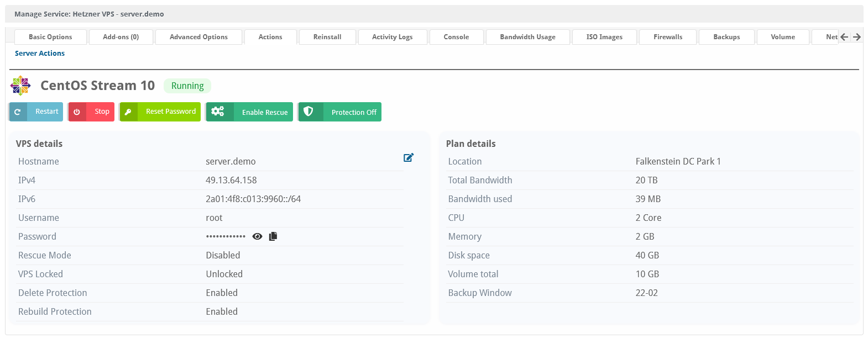Click the VPS Locked value Unlocked
The width and height of the screenshot is (868, 349).
tap(224, 274)
